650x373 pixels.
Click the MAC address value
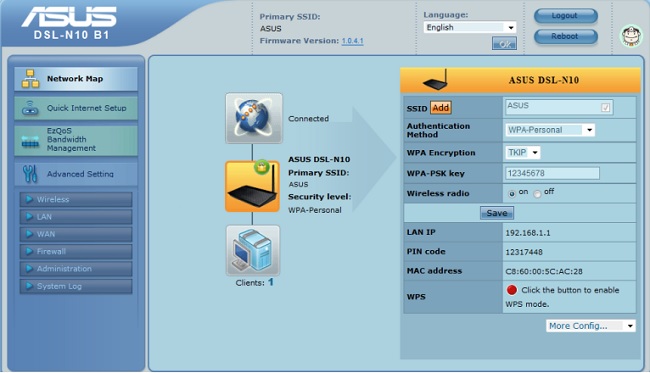544,271
